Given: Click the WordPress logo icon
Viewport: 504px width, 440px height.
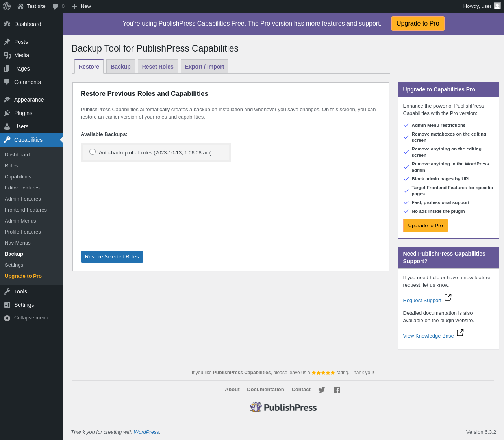Looking at the screenshot, I should pyautogui.click(x=7, y=6).
